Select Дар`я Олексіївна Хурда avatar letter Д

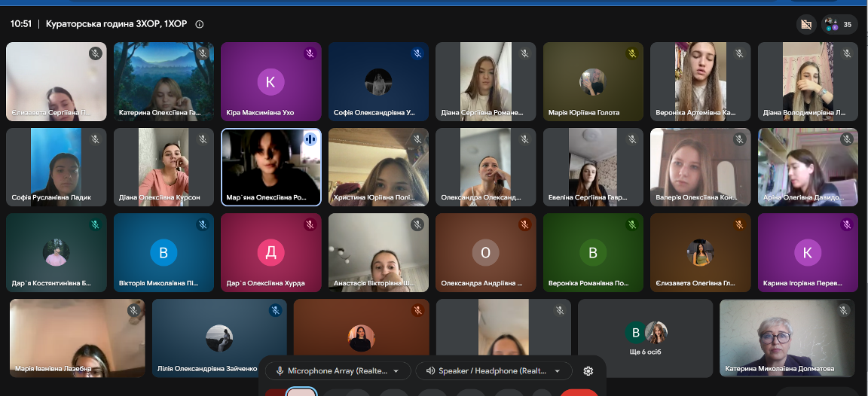click(270, 253)
